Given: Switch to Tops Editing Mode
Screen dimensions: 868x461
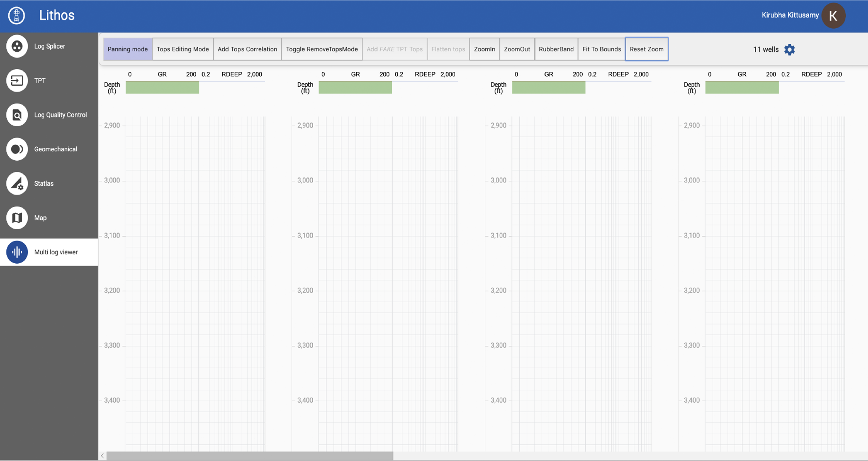Looking at the screenshot, I should (183, 49).
